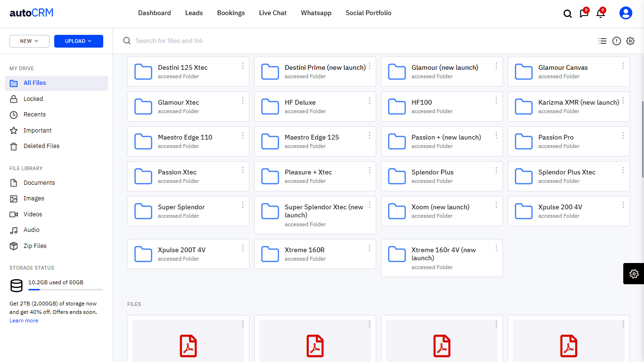Open the Karizma XMR folder icon

524,107
